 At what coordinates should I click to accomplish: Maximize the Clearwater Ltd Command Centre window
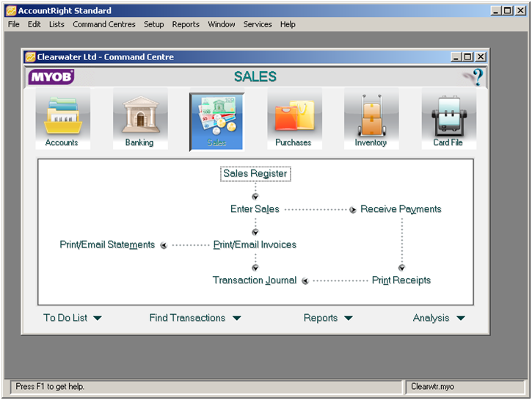467,57
